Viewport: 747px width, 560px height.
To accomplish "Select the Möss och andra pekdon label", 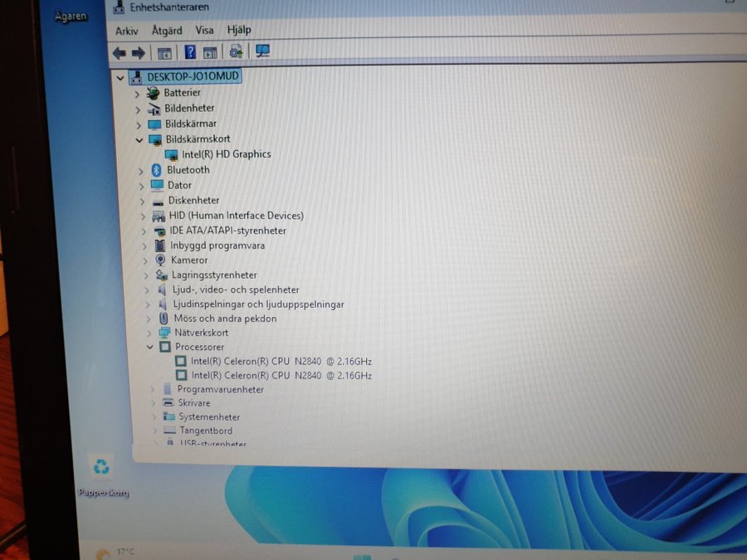I will 225,319.
